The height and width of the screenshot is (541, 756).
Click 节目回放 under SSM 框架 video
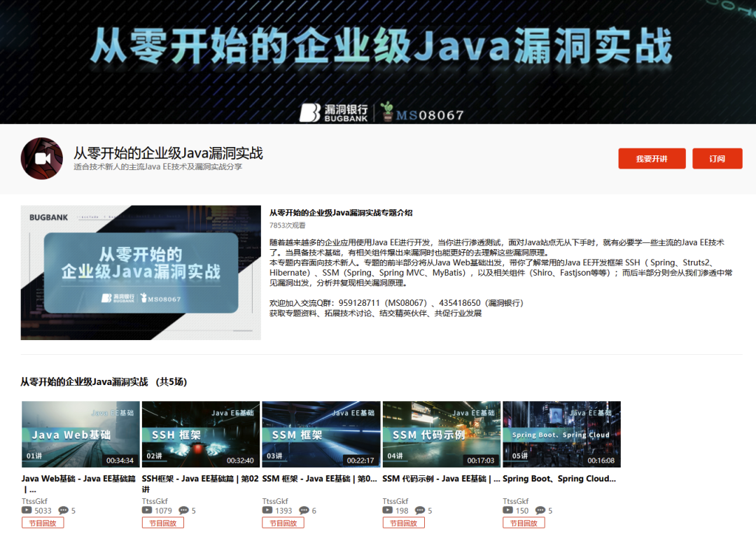[283, 524]
